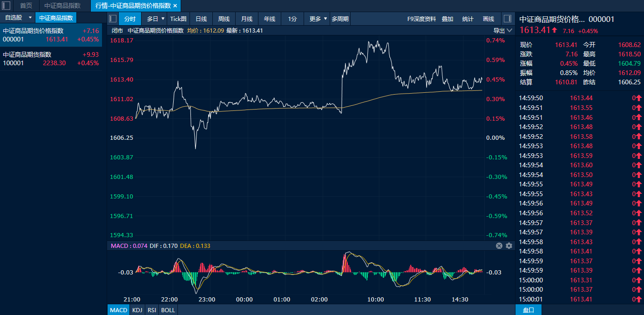Image resolution: width=644 pixels, height=315 pixels.
Task: Toggle the sidebar layout icon beside 首页
Action: click(x=6, y=6)
